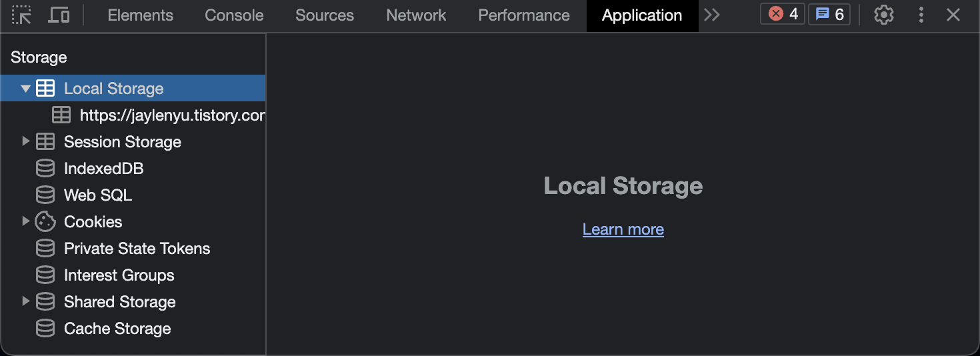Show more tabs with double chevron

point(712,15)
